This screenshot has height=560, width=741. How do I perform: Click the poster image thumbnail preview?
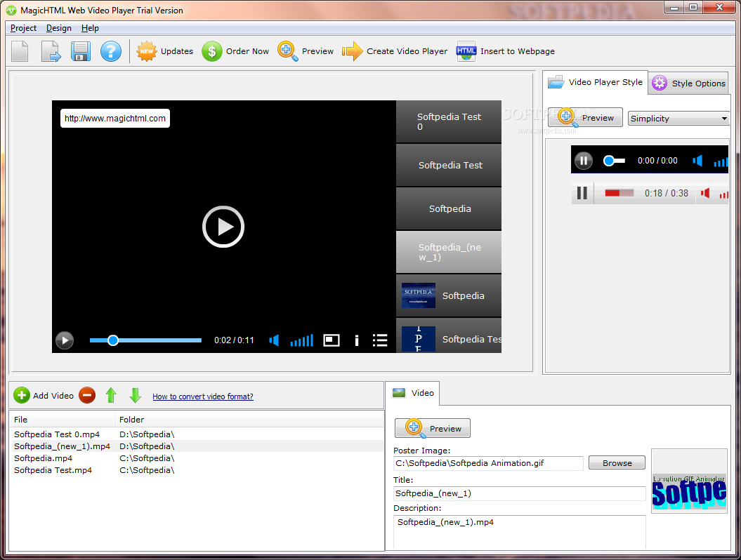689,481
